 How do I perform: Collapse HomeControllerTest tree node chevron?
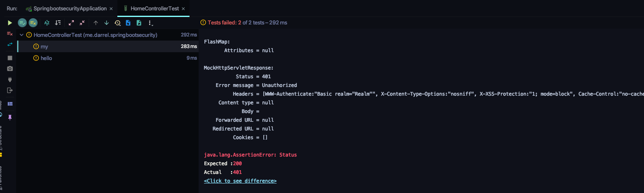tap(22, 35)
